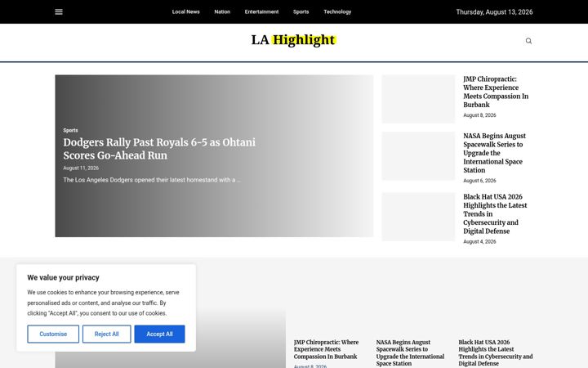Click the JMP Chiropractic sidebar thumbnail
588x368 pixels.
[x=418, y=99]
